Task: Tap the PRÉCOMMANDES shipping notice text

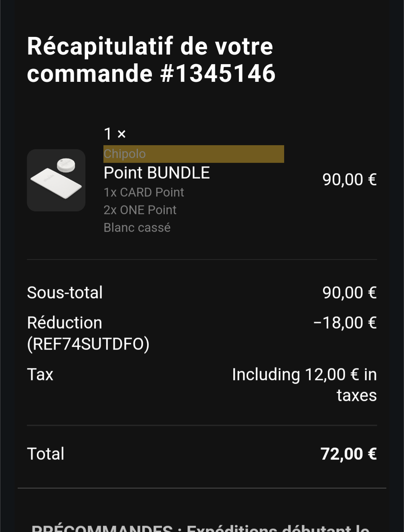Action: (x=200, y=527)
